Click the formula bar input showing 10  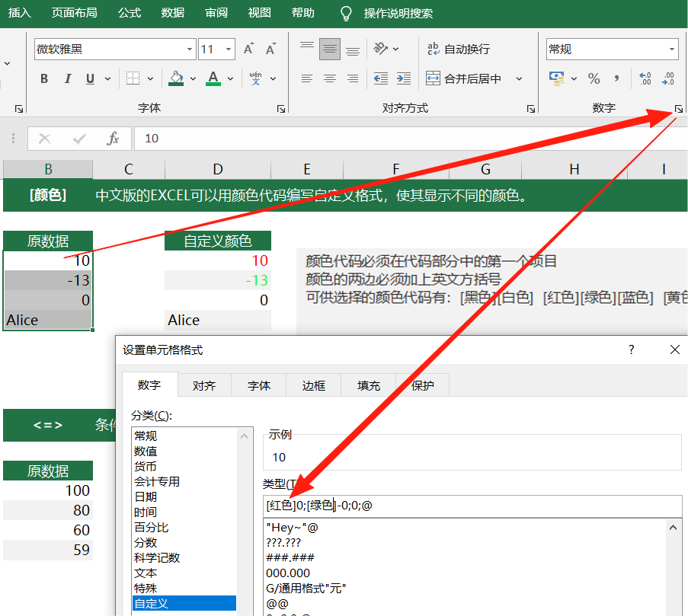pos(410,139)
